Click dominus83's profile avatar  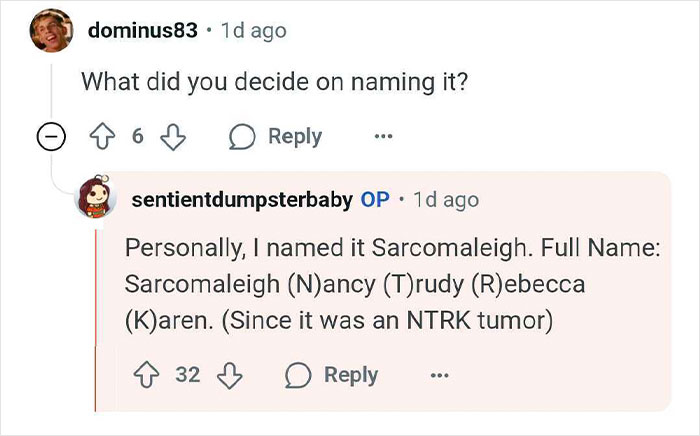46,32
